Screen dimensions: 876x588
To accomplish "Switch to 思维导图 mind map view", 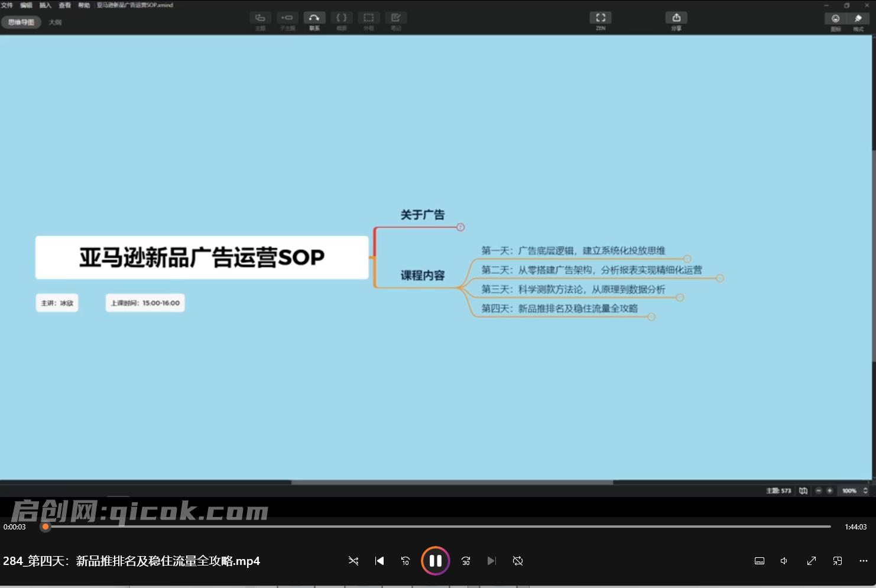I will 21,22.
